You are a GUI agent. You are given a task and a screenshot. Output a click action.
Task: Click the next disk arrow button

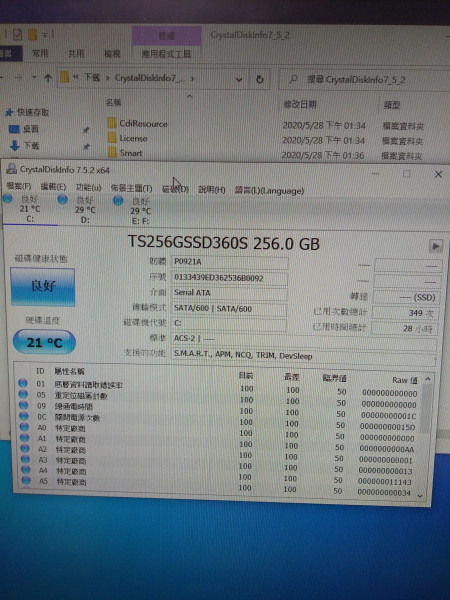click(x=435, y=246)
